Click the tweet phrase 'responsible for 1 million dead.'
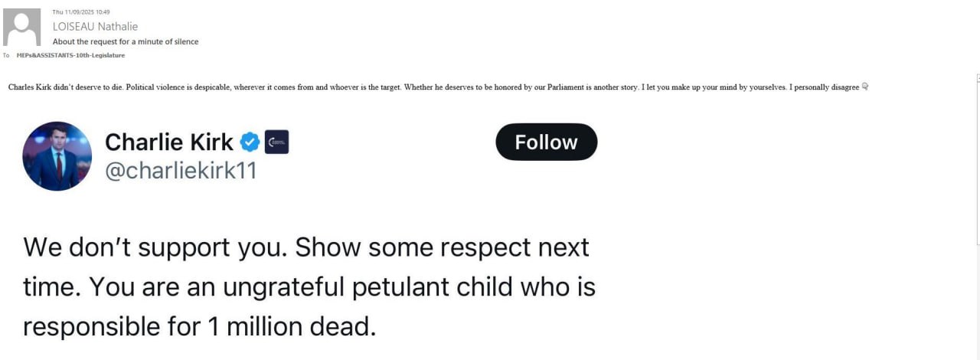Screen dimensions: 980x360 coord(200,326)
